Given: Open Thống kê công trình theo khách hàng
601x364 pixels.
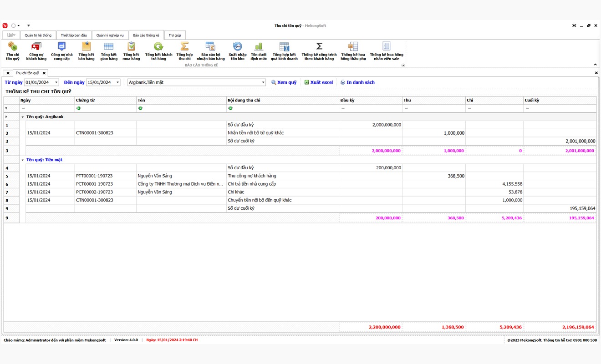Looking at the screenshot, I should click(x=319, y=51).
